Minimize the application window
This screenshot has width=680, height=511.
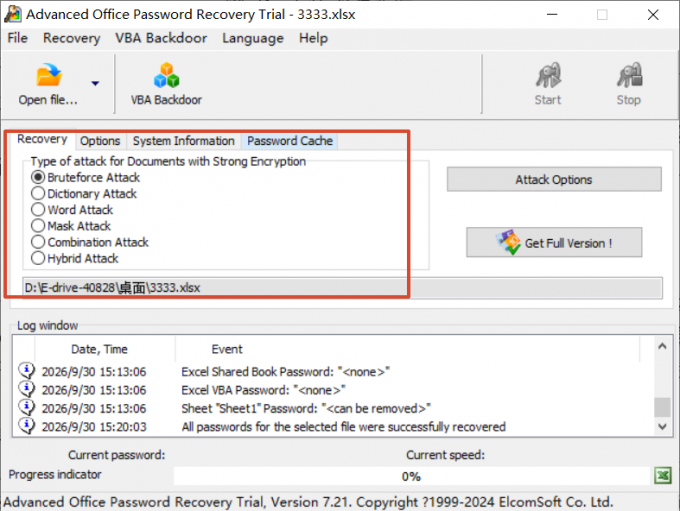click(x=552, y=15)
